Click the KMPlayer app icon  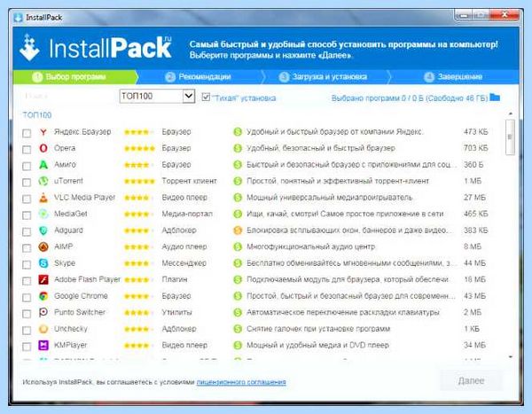[x=43, y=345]
